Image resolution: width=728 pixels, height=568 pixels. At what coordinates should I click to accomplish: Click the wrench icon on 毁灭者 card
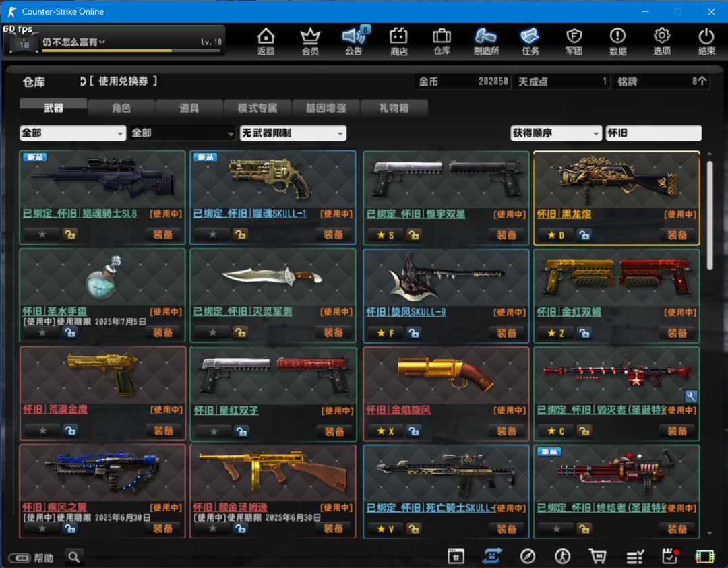690,396
